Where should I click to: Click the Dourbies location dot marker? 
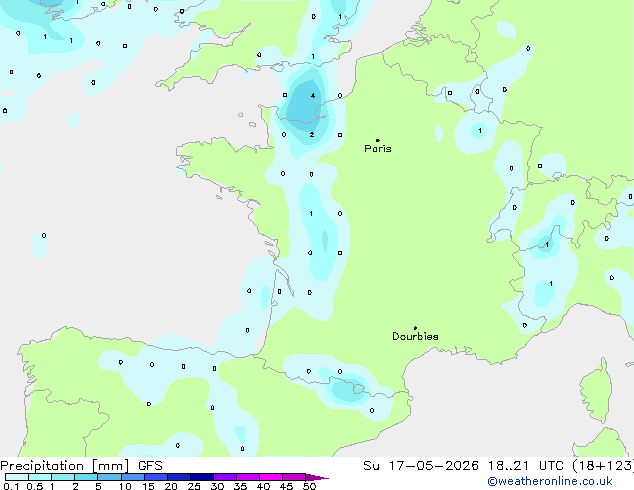[415, 328]
